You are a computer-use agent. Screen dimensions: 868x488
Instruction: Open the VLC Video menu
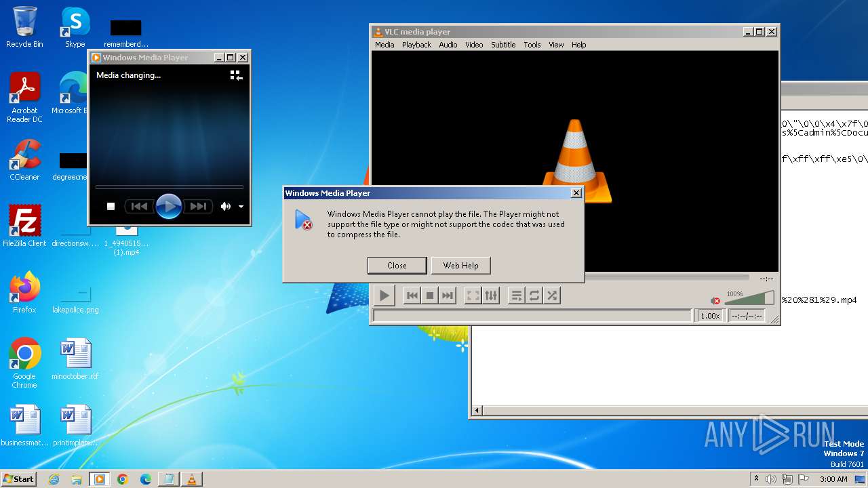(474, 45)
